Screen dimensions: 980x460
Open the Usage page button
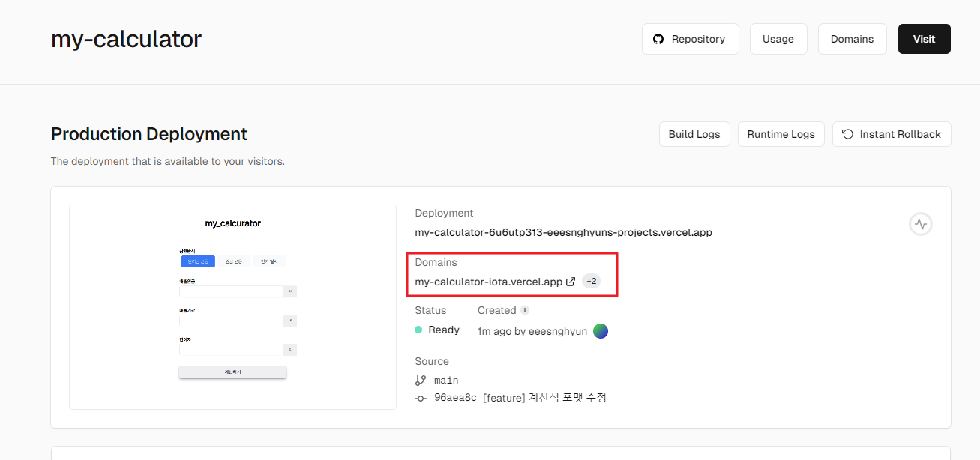(778, 39)
